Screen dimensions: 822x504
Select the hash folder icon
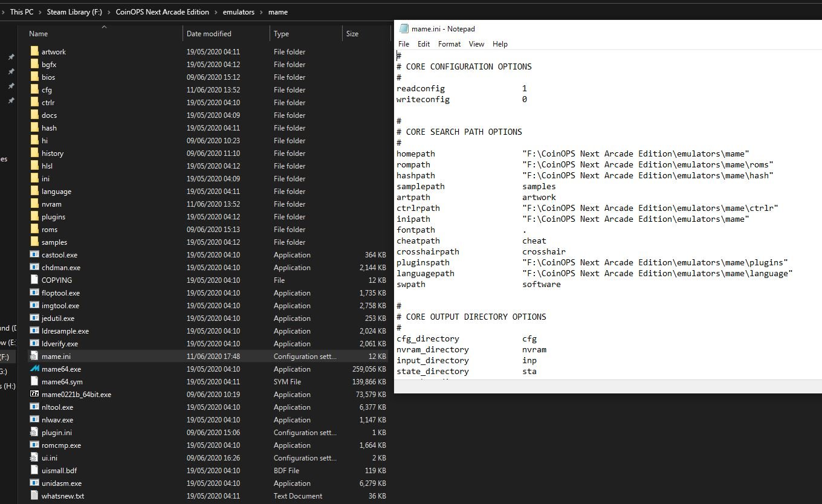34,128
